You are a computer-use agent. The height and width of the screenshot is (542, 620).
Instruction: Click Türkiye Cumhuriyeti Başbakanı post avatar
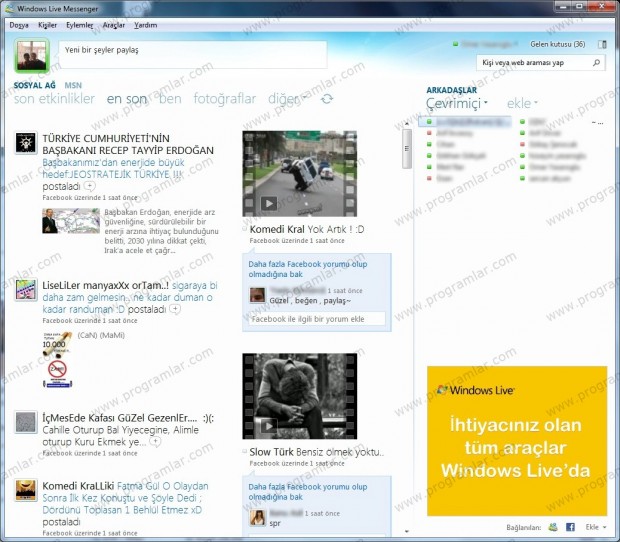coord(26,143)
